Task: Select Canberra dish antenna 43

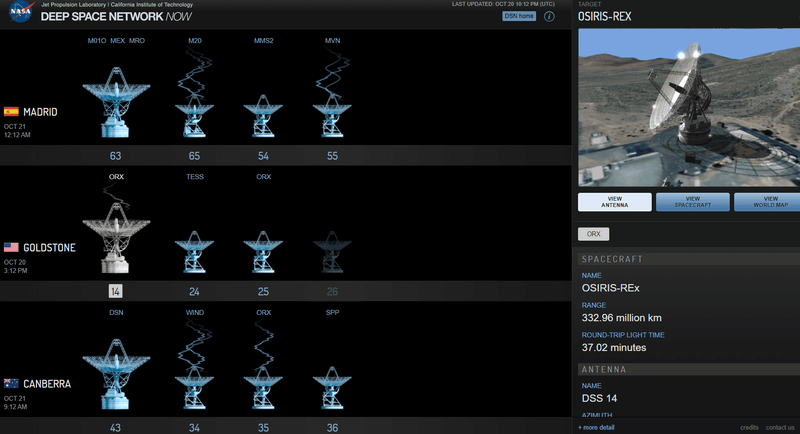Action: tap(116, 374)
